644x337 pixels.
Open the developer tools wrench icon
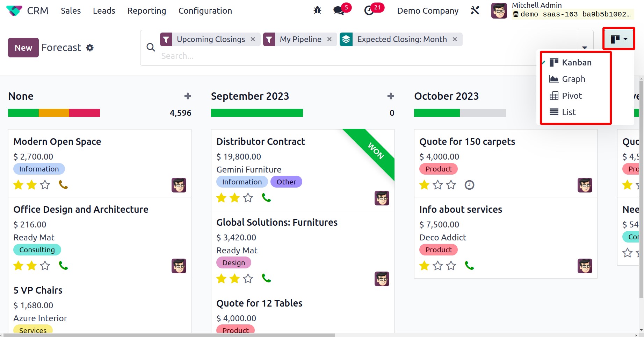click(475, 10)
